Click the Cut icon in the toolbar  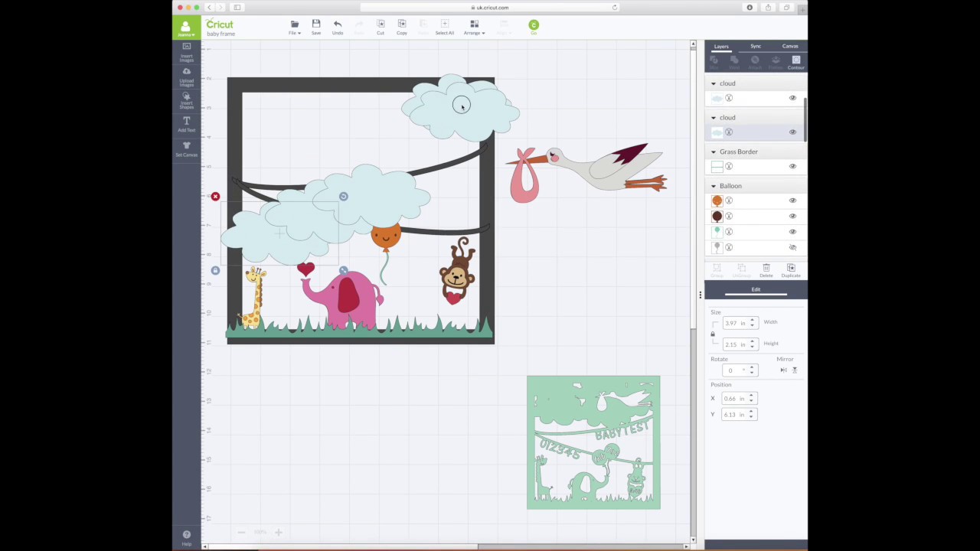point(381,27)
